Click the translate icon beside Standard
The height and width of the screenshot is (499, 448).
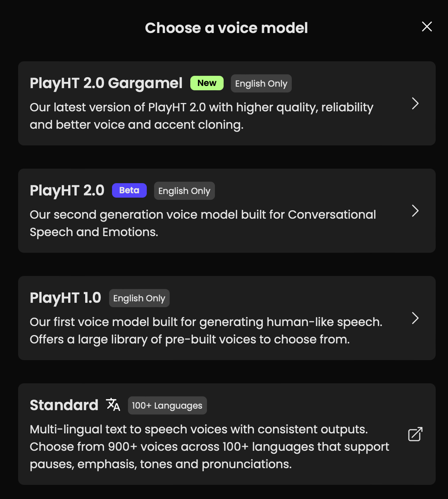tap(113, 405)
